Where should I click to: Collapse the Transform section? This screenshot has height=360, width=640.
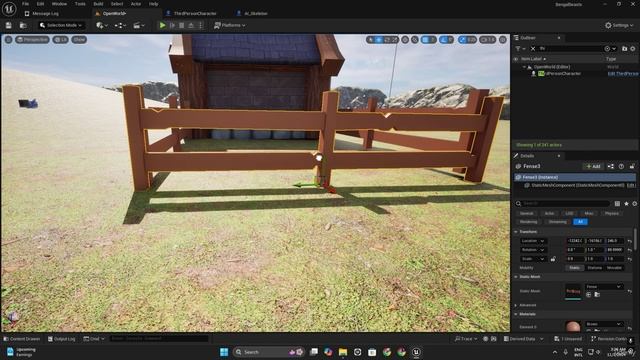516,232
